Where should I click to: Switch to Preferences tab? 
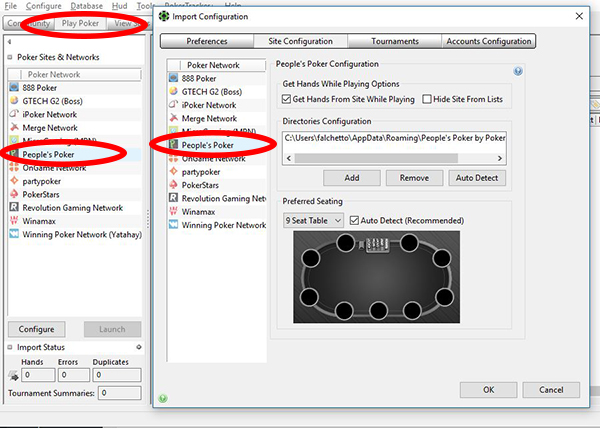[x=207, y=41]
